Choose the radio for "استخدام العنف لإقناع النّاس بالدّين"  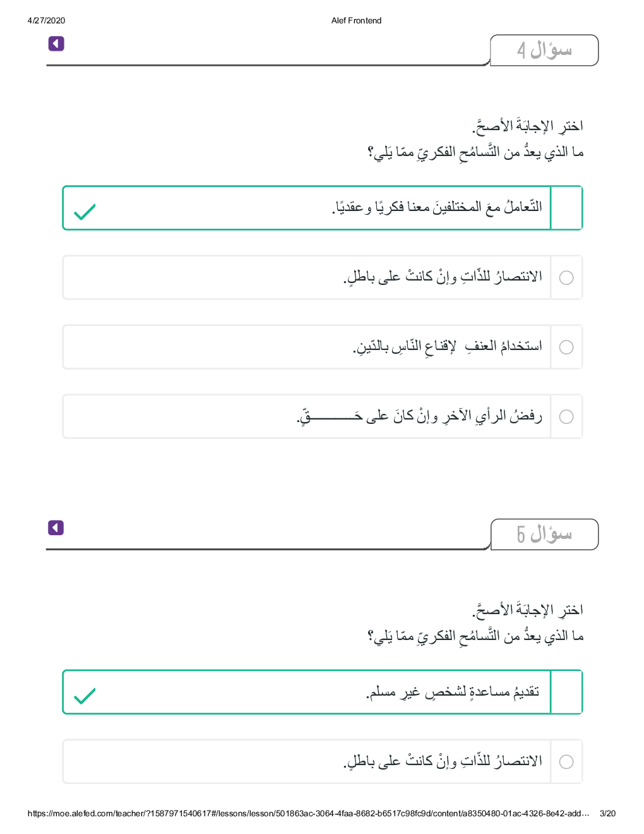pyautogui.click(x=566, y=347)
